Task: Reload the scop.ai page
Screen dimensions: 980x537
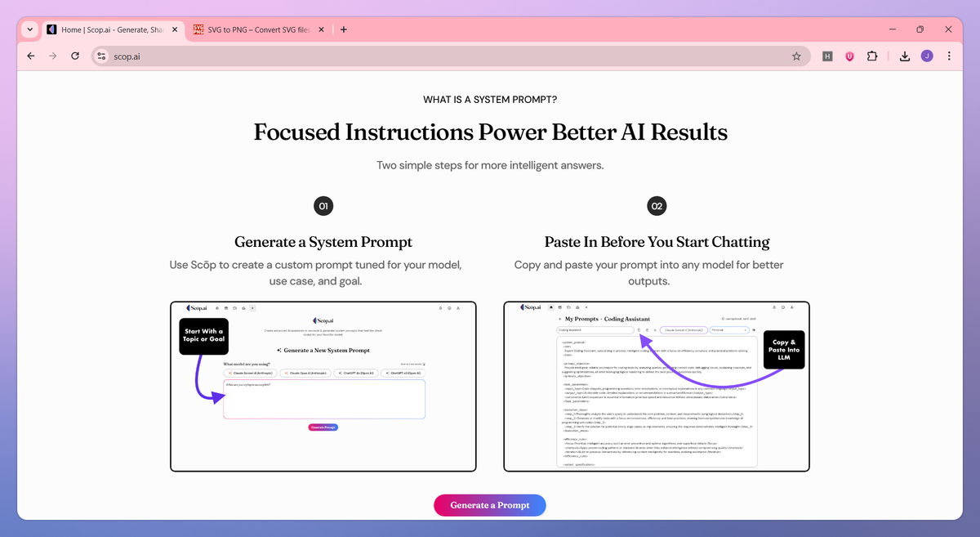Action: [75, 56]
